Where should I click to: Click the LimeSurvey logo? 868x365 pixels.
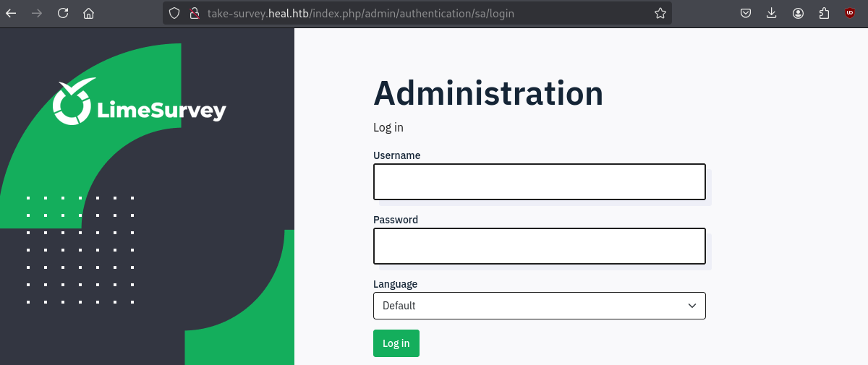click(x=140, y=103)
